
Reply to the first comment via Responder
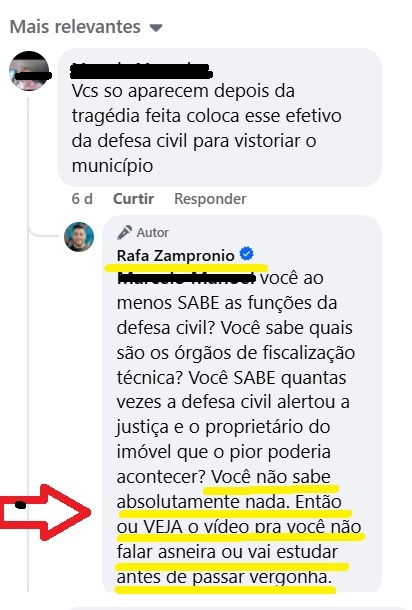(210, 199)
